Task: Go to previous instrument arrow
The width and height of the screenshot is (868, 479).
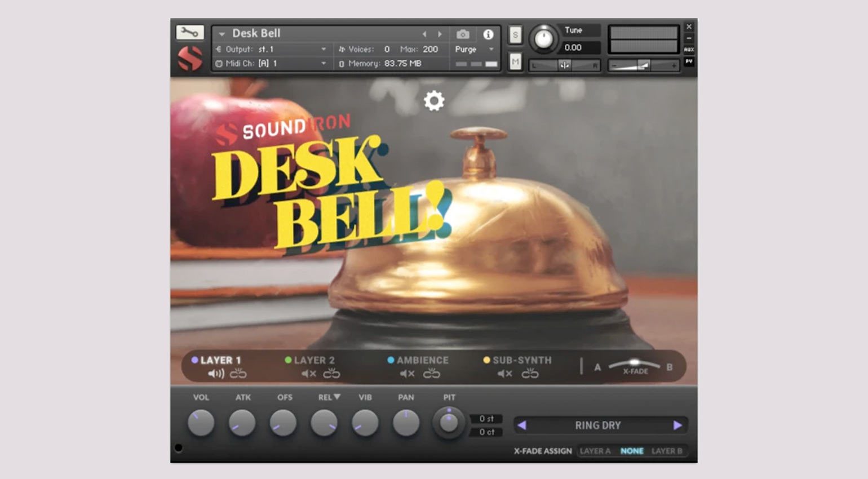Action: (424, 34)
